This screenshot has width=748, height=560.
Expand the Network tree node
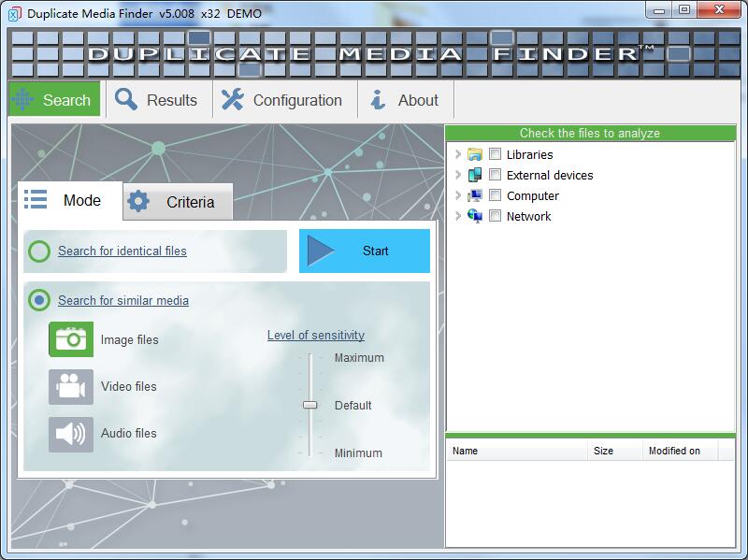point(458,216)
